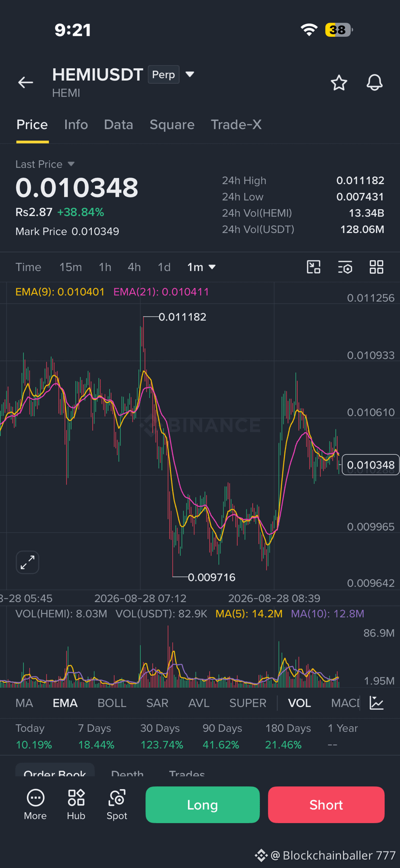Image resolution: width=400 pixels, height=868 pixels.
Task: Enable the SAR indicator
Action: [x=157, y=703]
